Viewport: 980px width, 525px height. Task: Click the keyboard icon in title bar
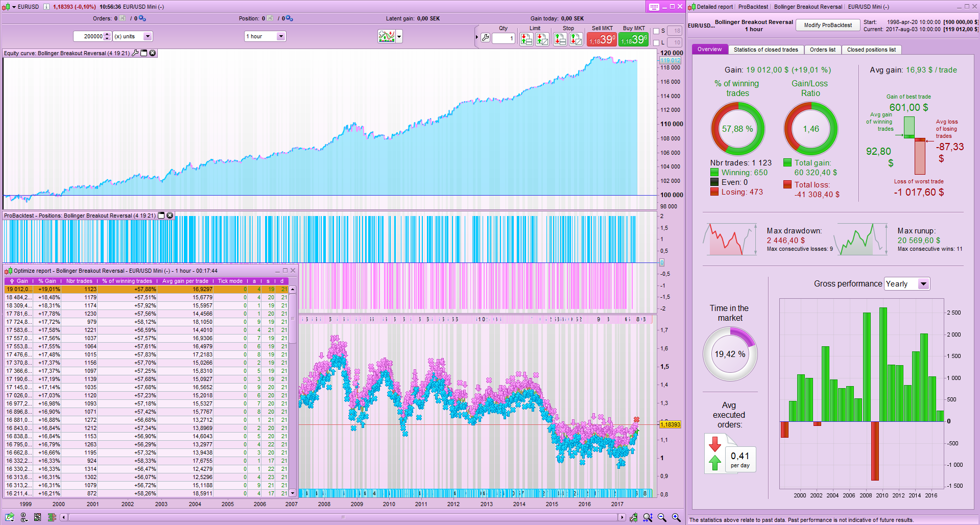(654, 7)
